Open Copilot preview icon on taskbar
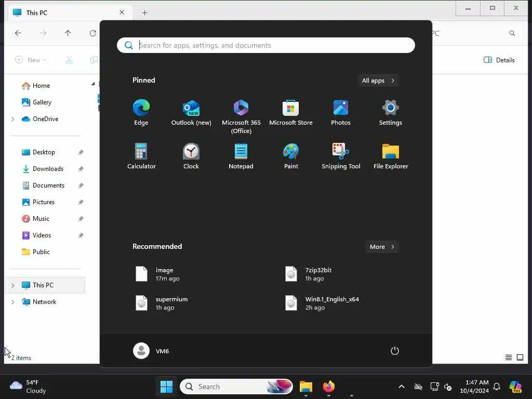Screen dimensions: 532x399 coord(515,387)
